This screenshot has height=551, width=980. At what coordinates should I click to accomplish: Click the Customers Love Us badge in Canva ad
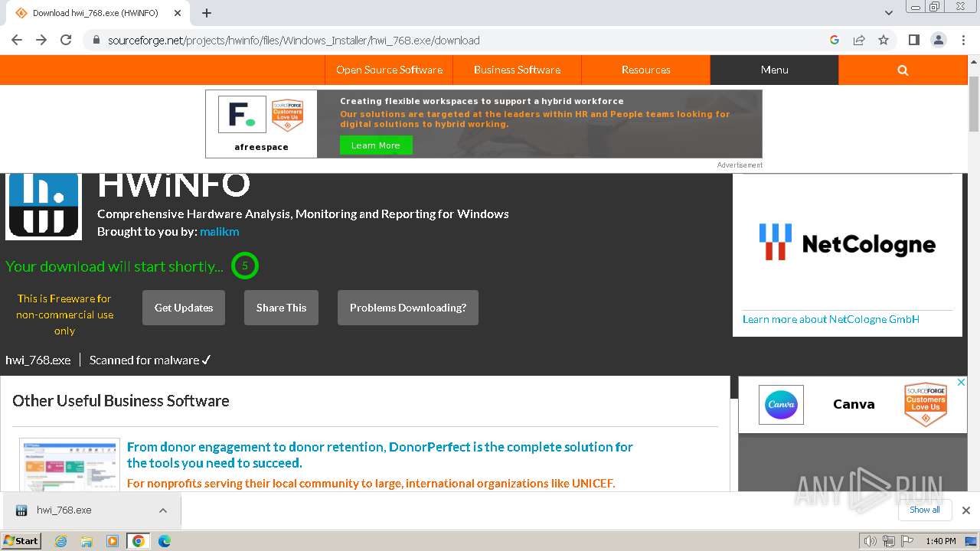click(x=925, y=404)
